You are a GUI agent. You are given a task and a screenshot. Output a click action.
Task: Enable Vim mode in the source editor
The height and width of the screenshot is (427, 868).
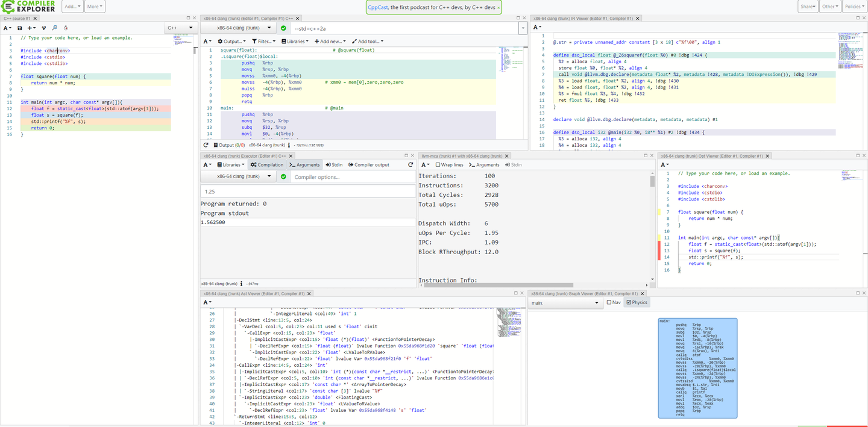click(43, 28)
